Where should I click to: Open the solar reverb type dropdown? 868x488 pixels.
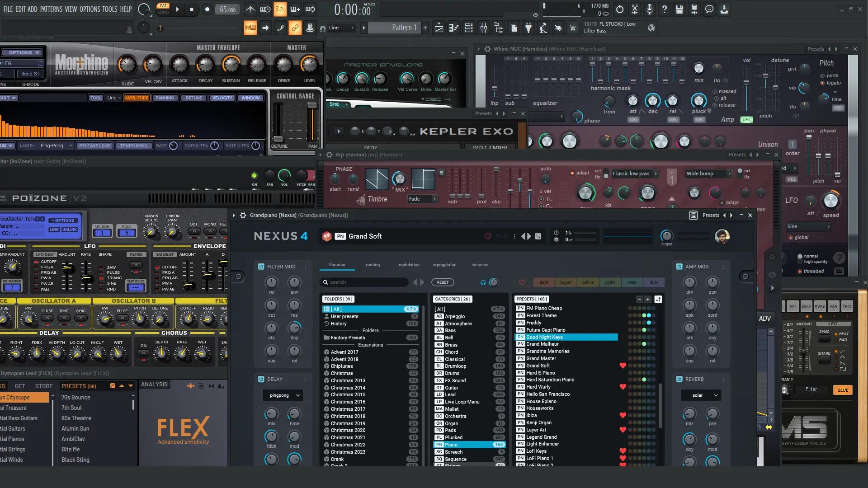[701, 395]
